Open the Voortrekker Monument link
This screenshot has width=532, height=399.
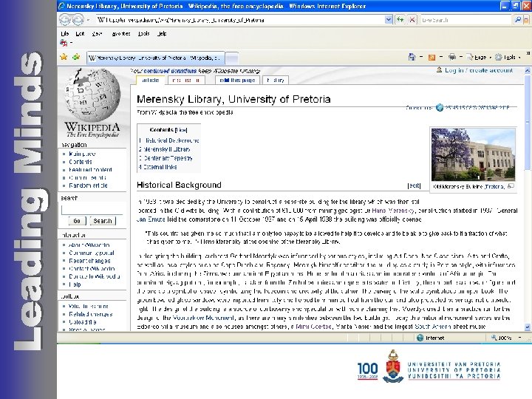(x=203, y=318)
